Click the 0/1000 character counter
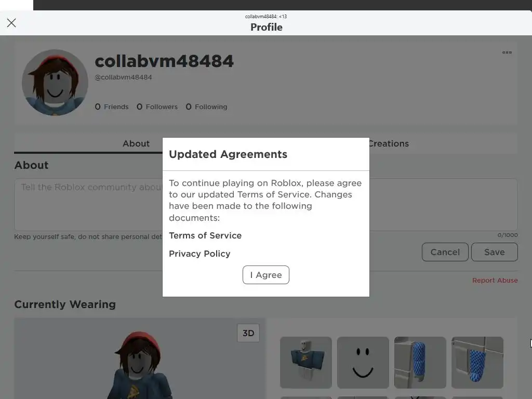The image size is (532, 399). click(508, 235)
